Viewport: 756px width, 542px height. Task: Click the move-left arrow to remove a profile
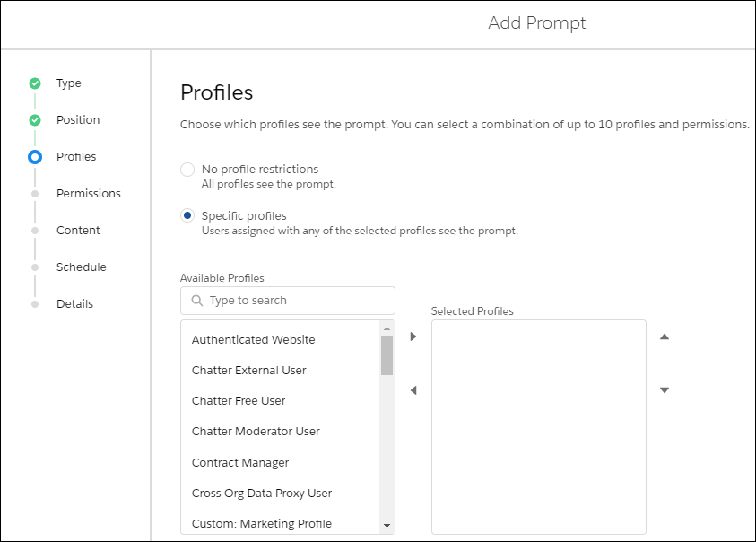(413, 390)
